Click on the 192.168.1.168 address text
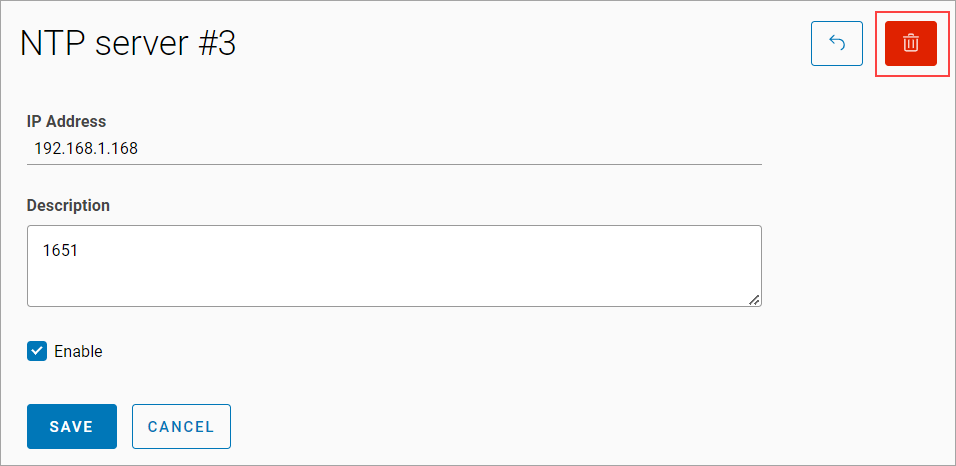 tap(86, 149)
